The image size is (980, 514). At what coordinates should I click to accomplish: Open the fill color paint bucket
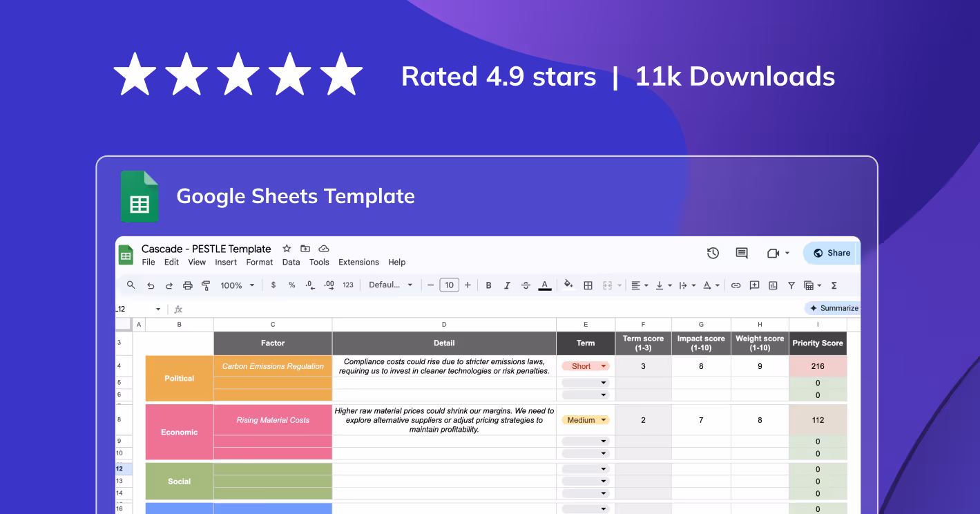pyautogui.click(x=568, y=285)
